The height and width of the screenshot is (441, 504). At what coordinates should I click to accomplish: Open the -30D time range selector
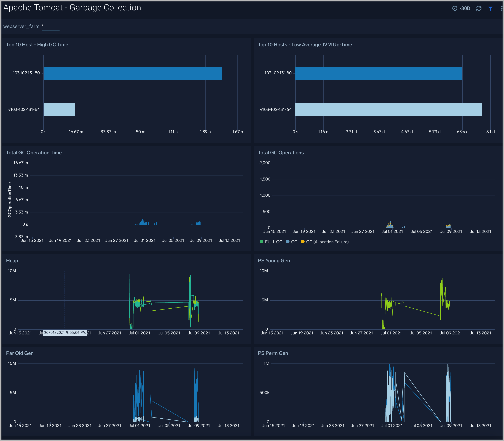point(464,8)
